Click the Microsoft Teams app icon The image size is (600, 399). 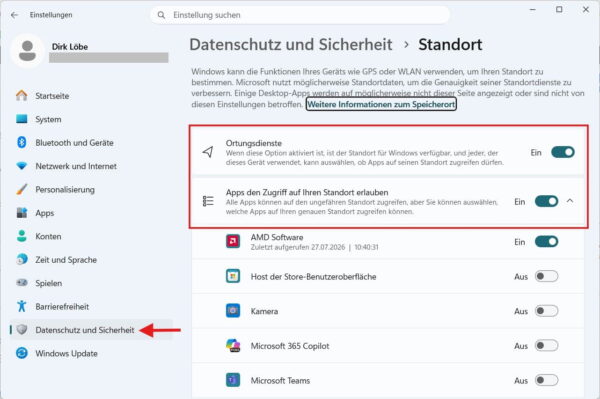(x=233, y=380)
